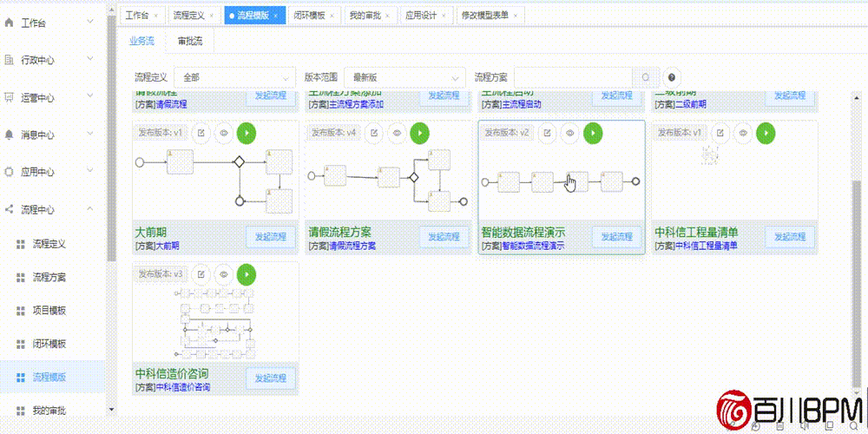View 智能数据流程演示 via eye icon

(x=570, y=133)
